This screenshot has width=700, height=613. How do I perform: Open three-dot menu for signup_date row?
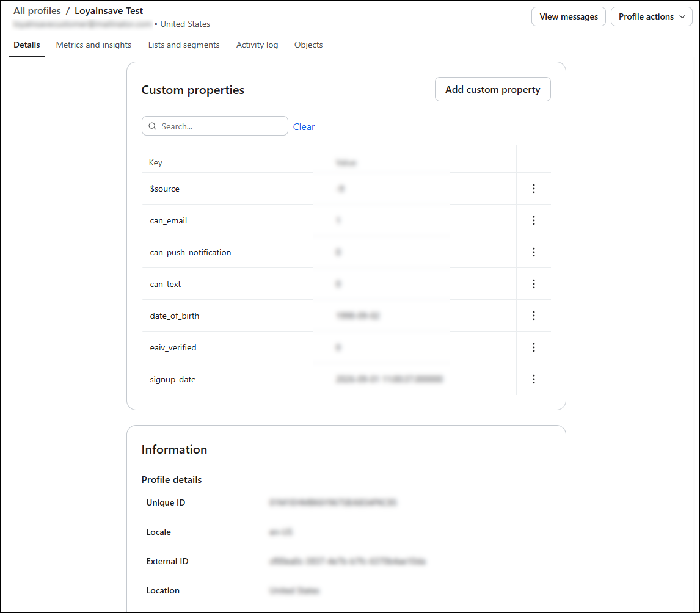click(x=533, y=379)
